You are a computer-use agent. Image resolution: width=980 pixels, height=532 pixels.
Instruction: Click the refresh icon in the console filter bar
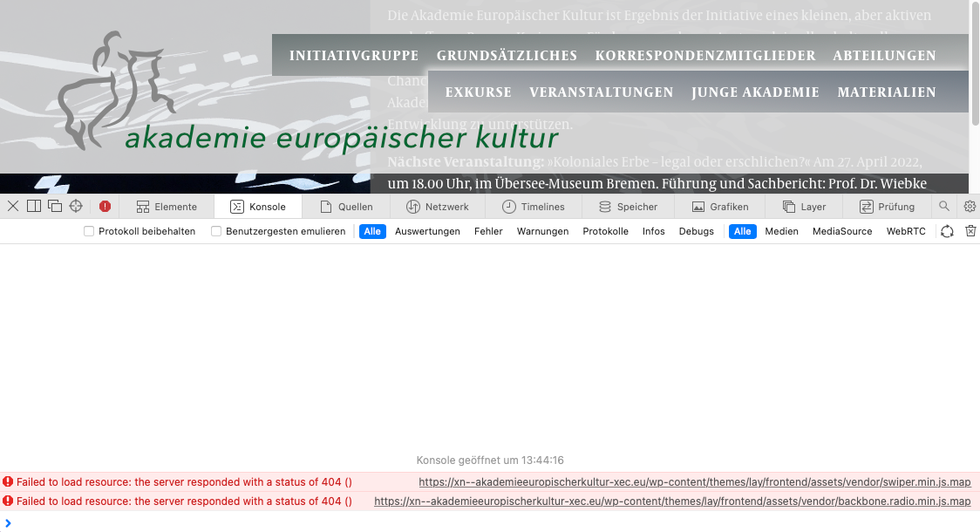pyautogui.click(x=947, y=231)
